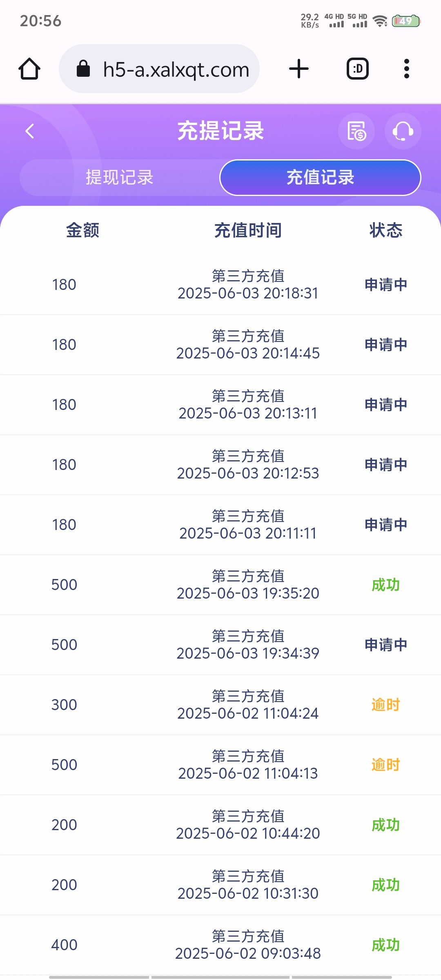Switch to the 提现记录 tab
441x980 pixels.
click(x=119, y=178)
